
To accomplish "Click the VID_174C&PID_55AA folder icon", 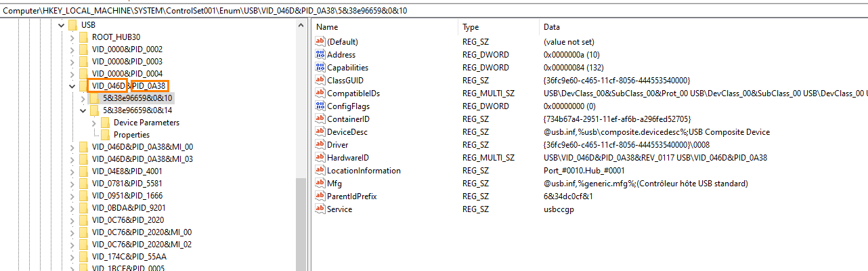I will click(x=83, y=257).
